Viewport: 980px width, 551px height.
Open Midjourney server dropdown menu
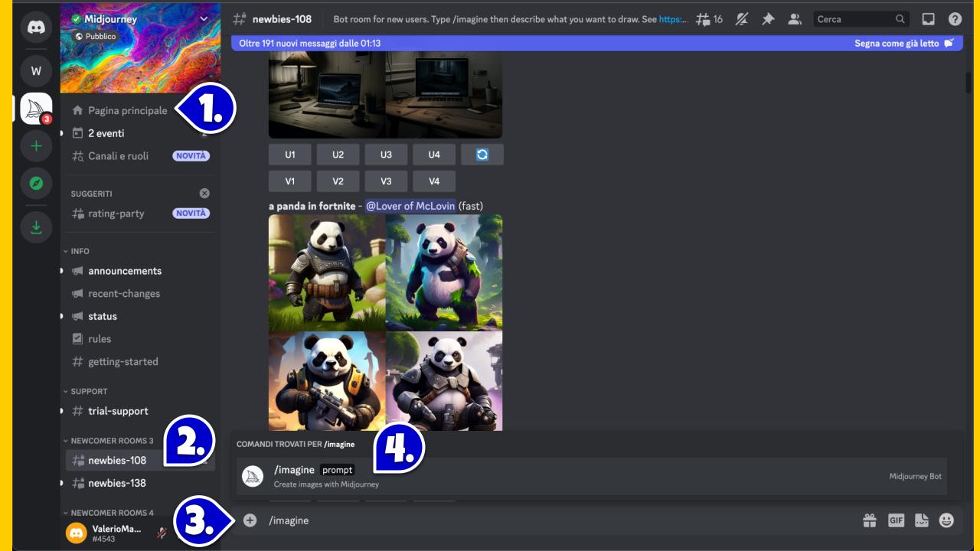click(204, 18)
